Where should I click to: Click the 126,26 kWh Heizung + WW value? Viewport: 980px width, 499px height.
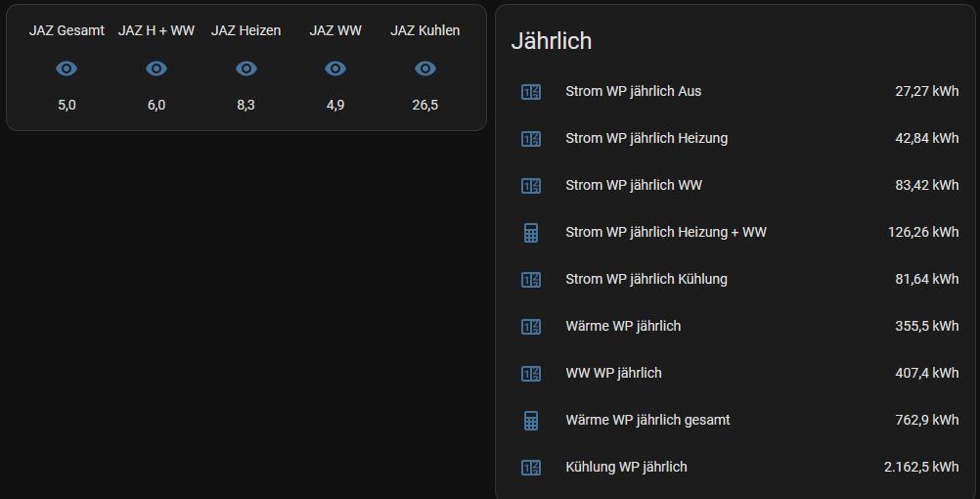pyautogui.click(x=923, y=232)
